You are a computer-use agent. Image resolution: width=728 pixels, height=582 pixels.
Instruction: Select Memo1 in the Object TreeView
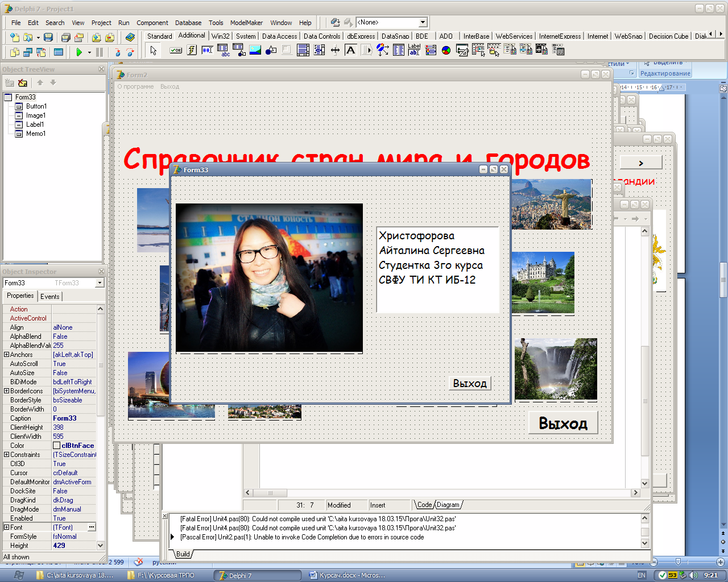tap(35, 134)
